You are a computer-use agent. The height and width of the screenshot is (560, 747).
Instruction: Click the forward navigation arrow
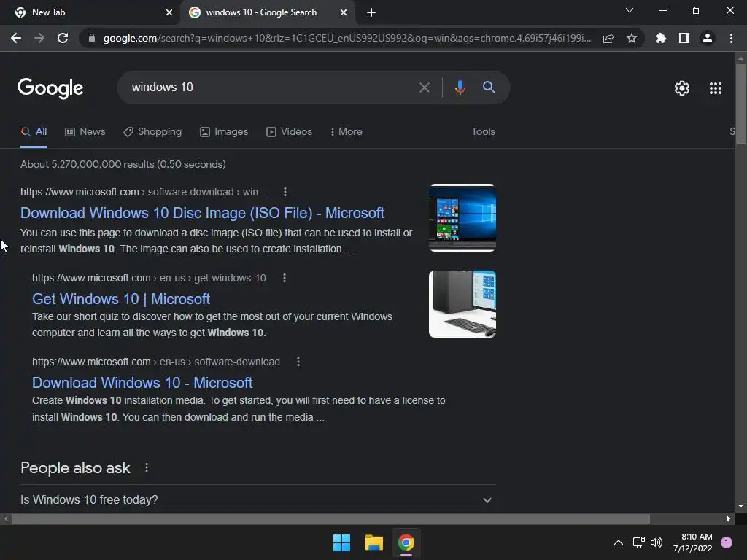pos(39,38)
